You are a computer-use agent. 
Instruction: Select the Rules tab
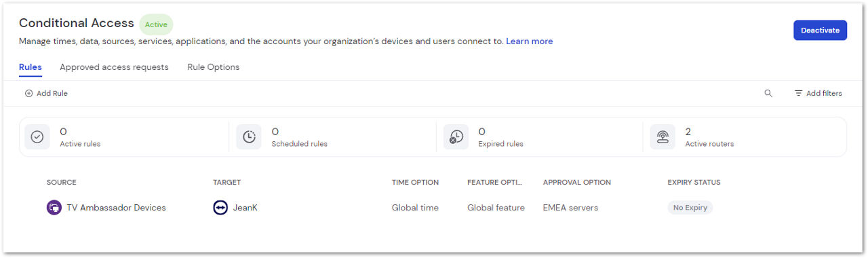31,67
